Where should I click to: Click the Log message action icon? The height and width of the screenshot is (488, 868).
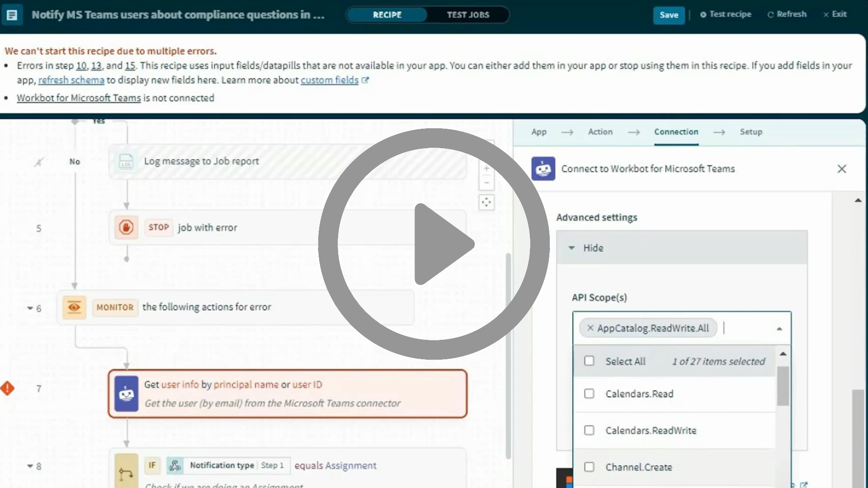click(x=126, y=161)
